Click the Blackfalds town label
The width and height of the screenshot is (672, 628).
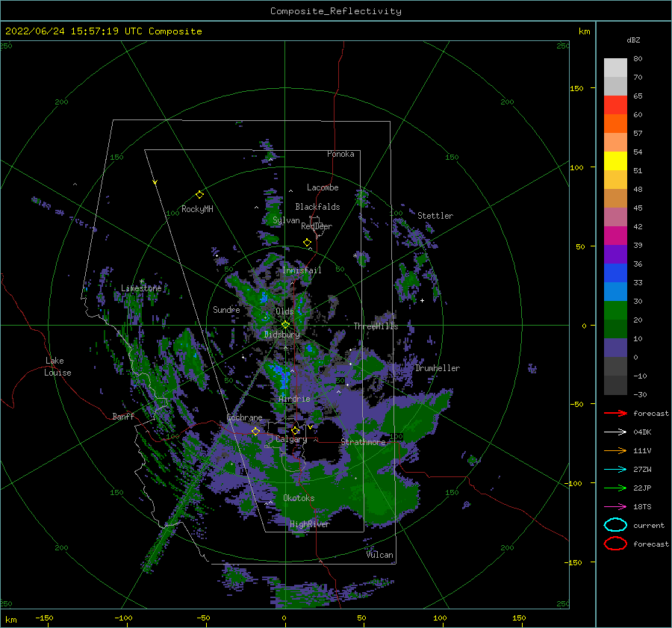(x=317, y=207)
